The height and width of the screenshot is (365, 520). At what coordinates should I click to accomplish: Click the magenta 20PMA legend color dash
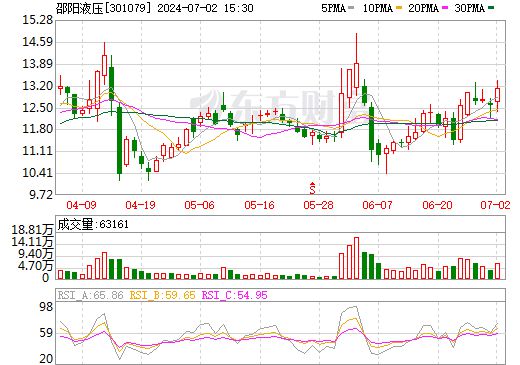[x=445, y=8]
